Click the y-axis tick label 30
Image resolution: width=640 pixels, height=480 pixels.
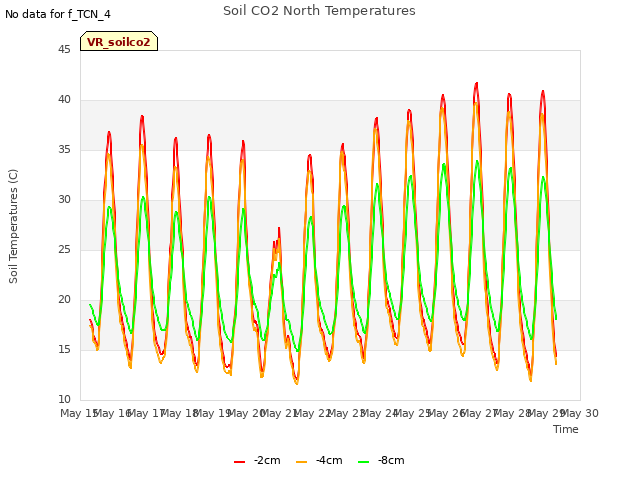coord(64,200)
